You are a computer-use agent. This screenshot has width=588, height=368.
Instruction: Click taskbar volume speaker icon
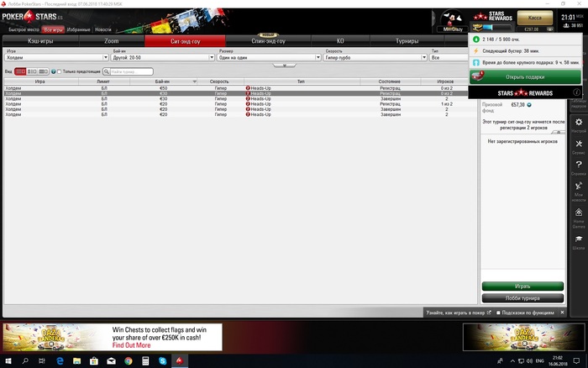(529, 361)
